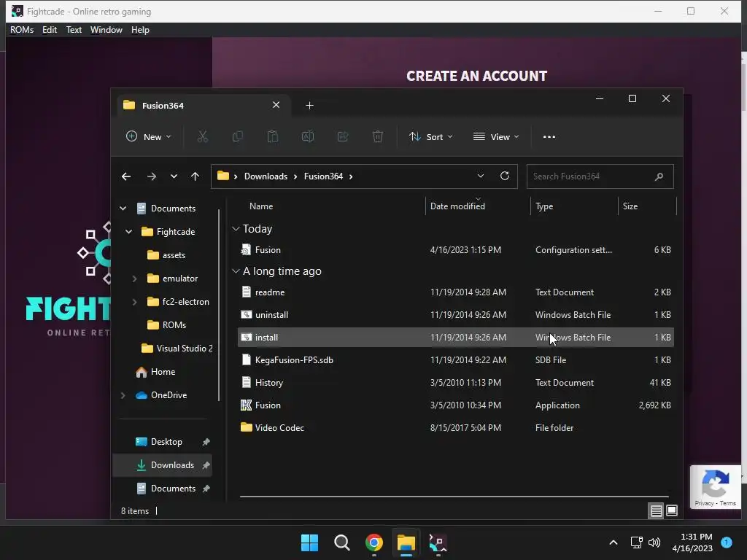Click the Share icon in Explorer toolbar

(343, 136)
